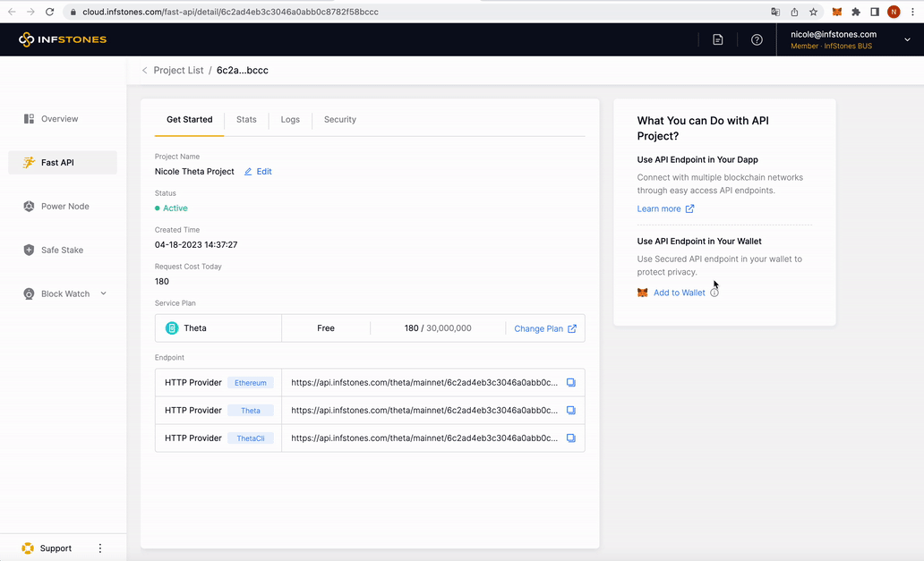Select Overview in the sidebar

coord(63,119)
